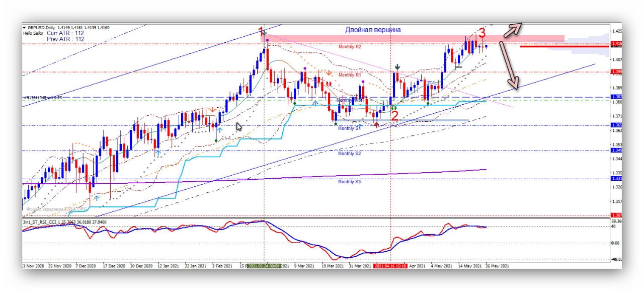Click the red number 2 marker
The width and height of the screenshot is (644, 291).
pos(395,116)
